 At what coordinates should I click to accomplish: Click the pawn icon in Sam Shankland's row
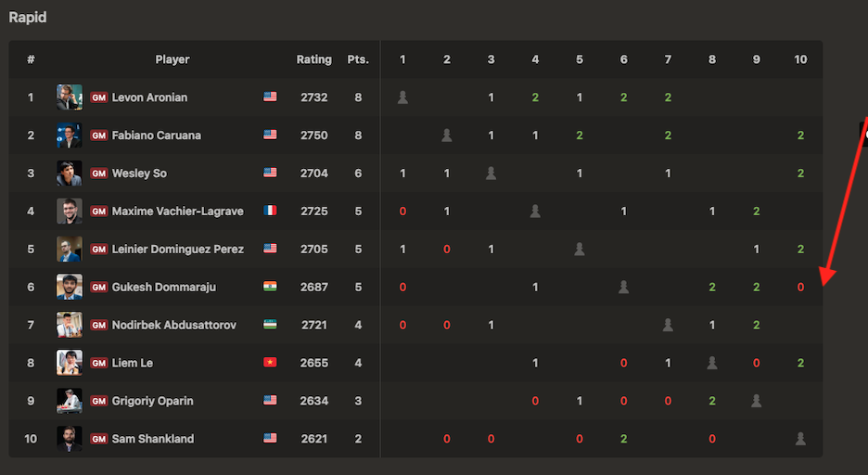coord(800,439)
